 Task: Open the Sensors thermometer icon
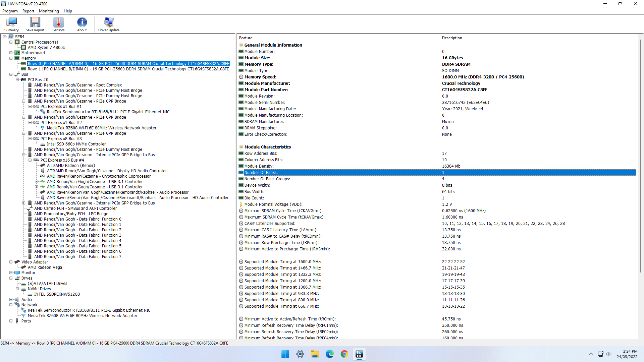(x=58, y=24)
